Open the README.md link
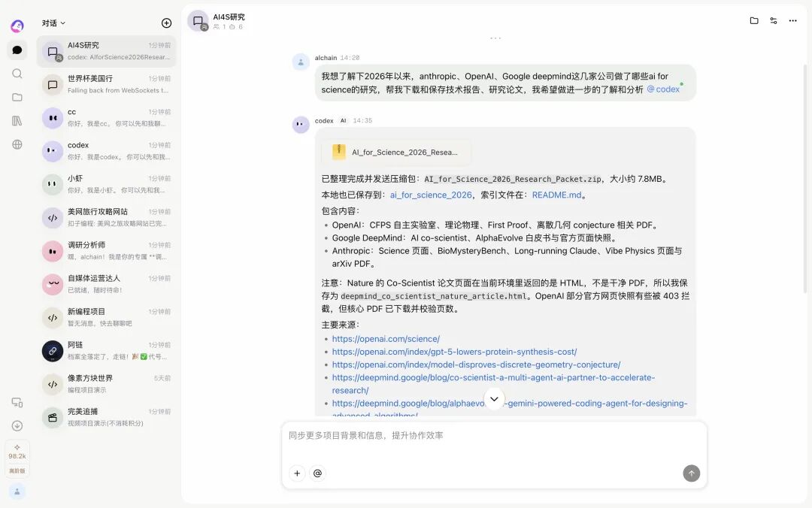This screenshot has height=508, width=812. coord(556,195)
